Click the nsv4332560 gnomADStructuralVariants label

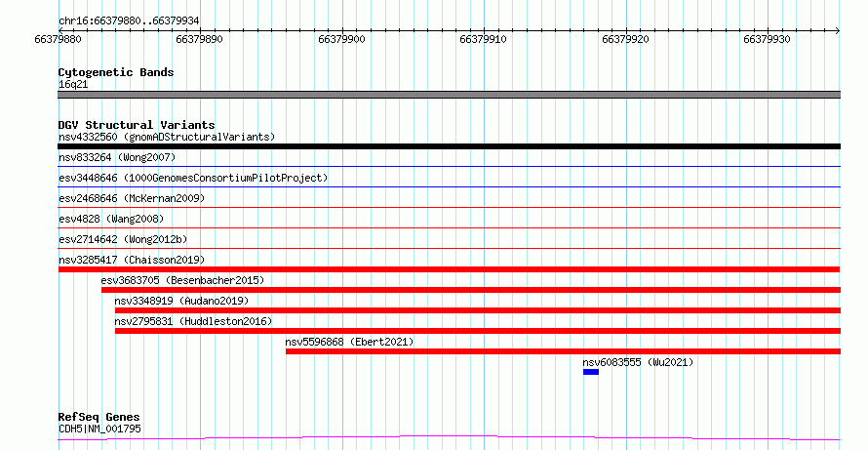pyautogui.click(x=167, y=137)
